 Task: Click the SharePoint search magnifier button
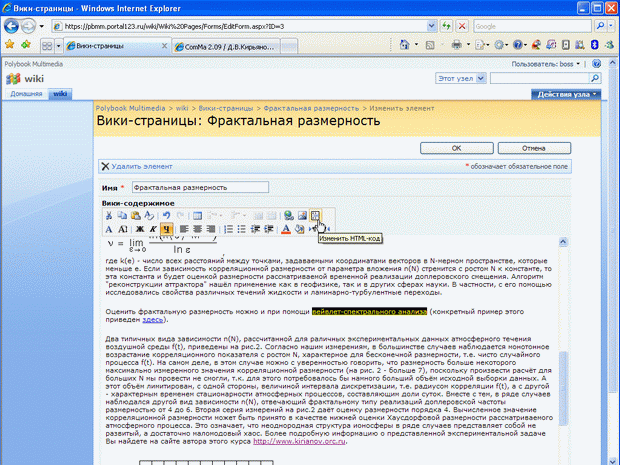(x=595, y=78)
